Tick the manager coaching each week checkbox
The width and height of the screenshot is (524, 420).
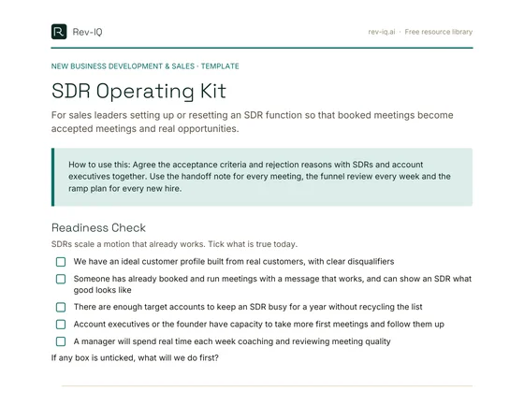tap(61, 341)
